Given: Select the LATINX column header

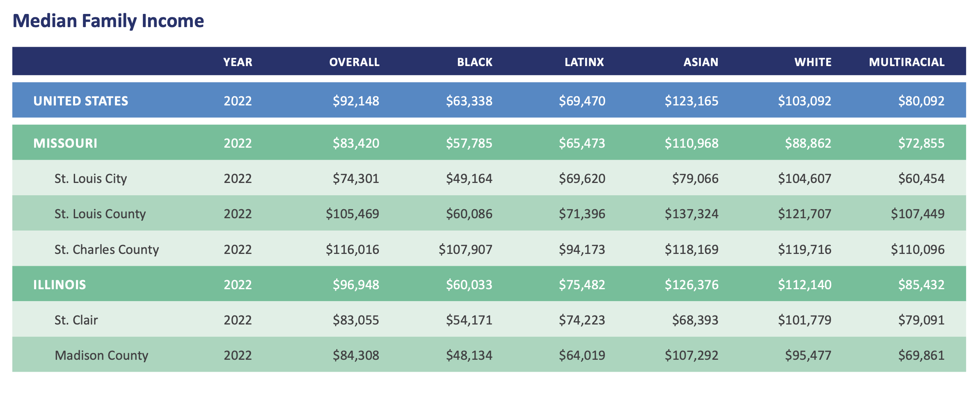Looking at the screenshot, I should pos(584,62).
